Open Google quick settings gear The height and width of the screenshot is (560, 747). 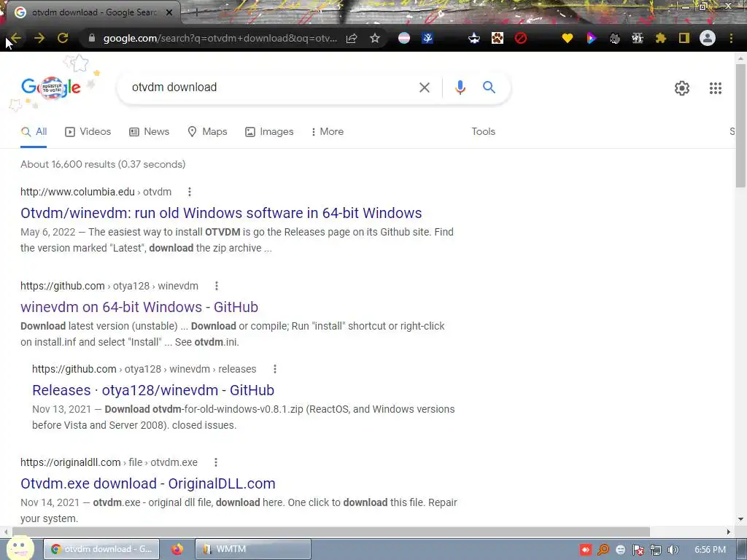(x=682, y=88)
